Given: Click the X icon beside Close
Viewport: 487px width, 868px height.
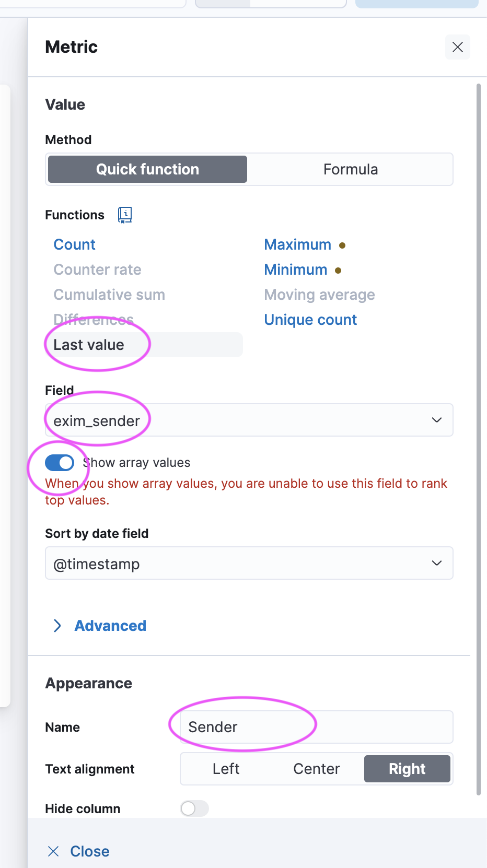Looking at the screenshot, I should tap(53, 851).
